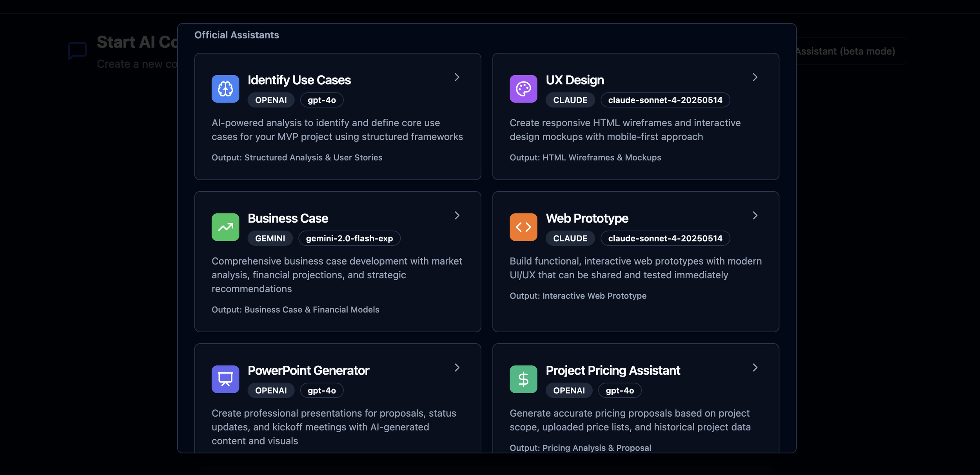Expand Identify Use Cases with its chevron arrow
This screenshot has width=980, height=475.
tap(457, 77)
